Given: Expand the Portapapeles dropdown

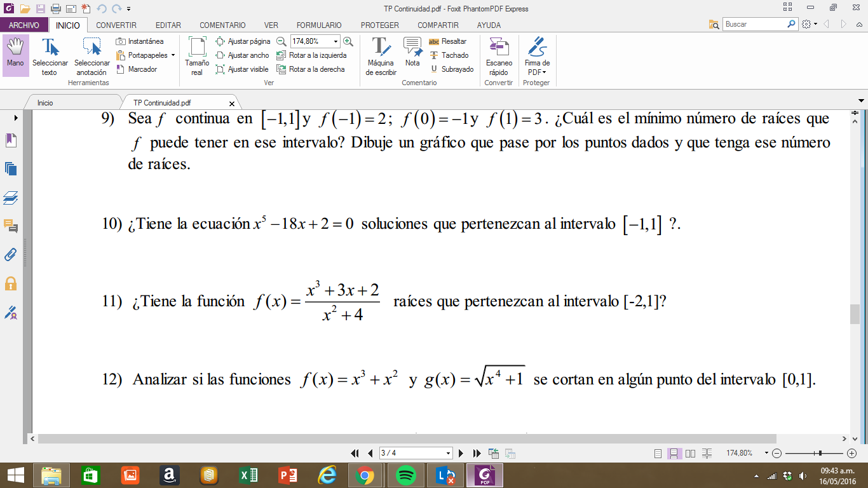Looking at the screenshot, I should (173, 55).
